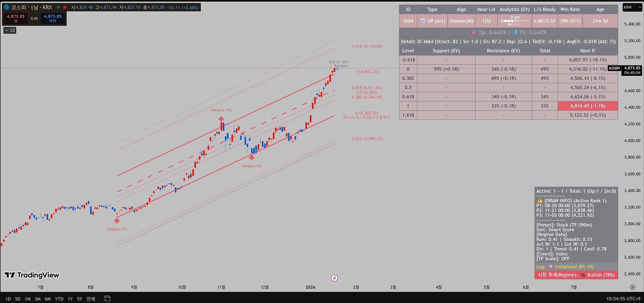Image resolution: width=644 pixels, height=303 pixels.
Task: Click the 21w 5d age cell
Action: 600,21
